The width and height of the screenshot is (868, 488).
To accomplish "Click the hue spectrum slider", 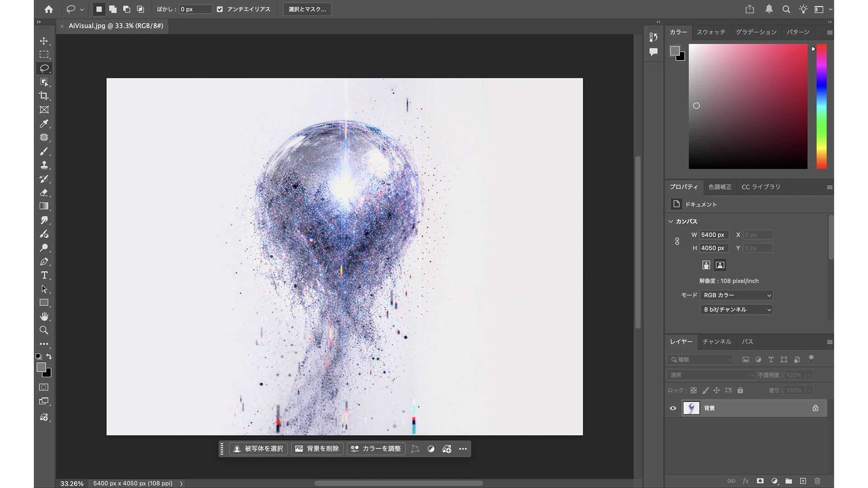I will (821, 106).
